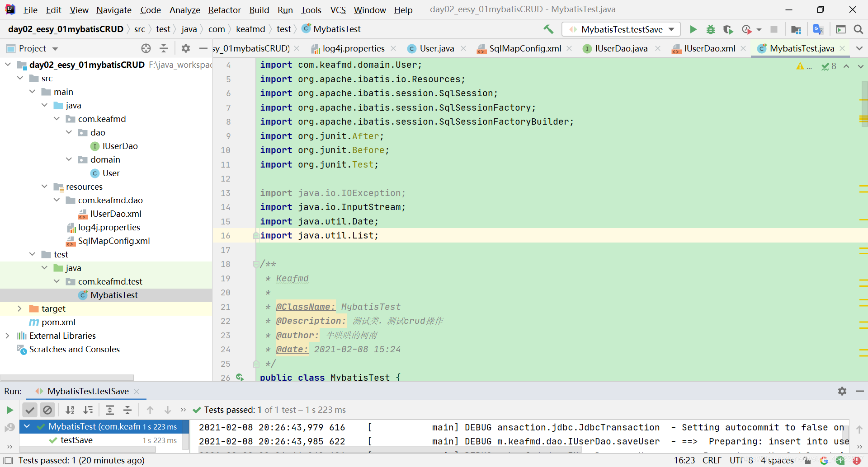Run with coverage using the shield icon
Screen dimensions: 868x467
pos(728,29)
